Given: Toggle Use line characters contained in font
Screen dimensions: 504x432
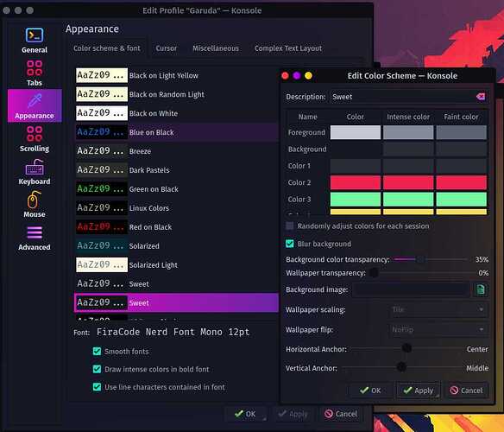Looking at the screenshot, I should coord(97,386).
